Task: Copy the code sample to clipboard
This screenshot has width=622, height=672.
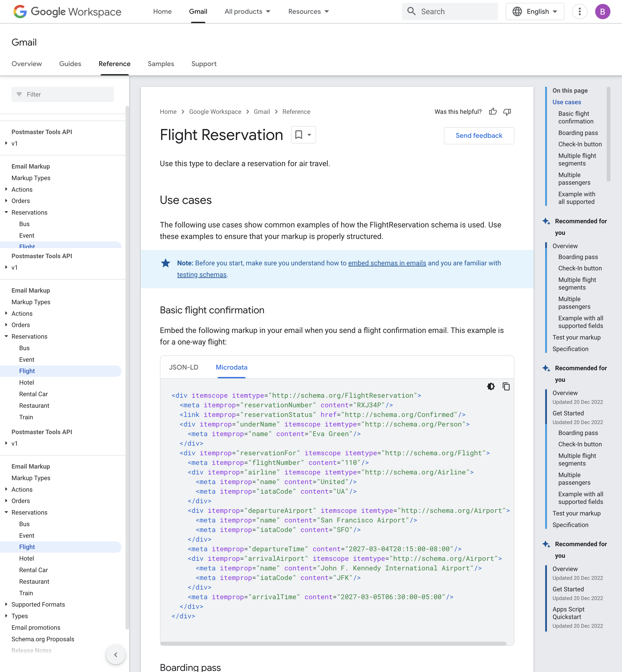Action: point(506,386)
